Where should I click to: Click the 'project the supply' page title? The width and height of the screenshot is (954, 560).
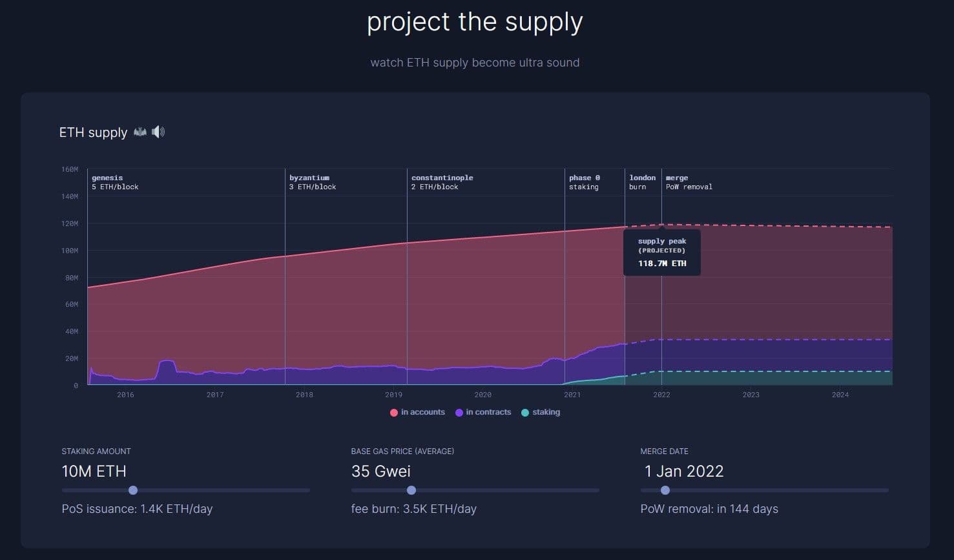pos(475,22)
